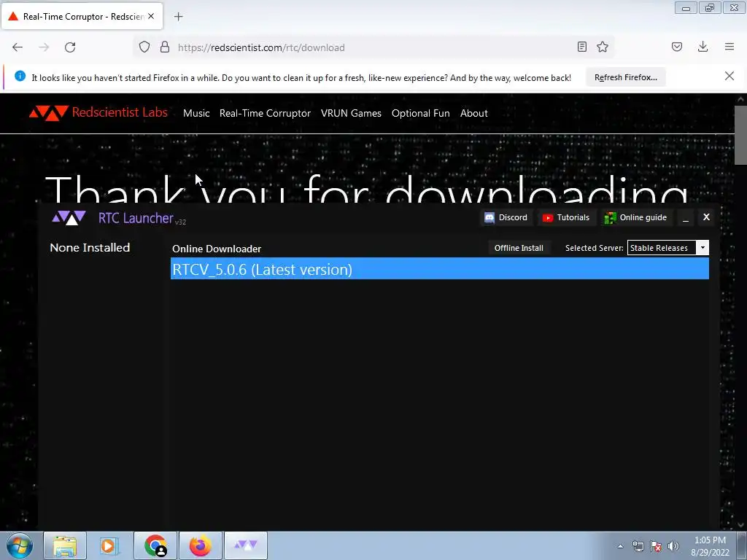Open a new tab with the plus button
The image size is (747, 560).
178,17
